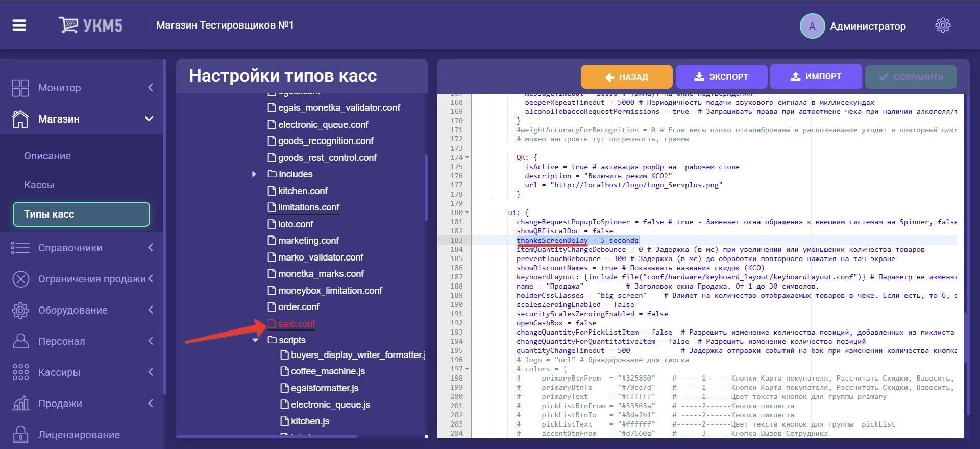Open egais_monetka_validator.conf in tree
This screenshot has height=449, width=980.
[x=339, y=108]
